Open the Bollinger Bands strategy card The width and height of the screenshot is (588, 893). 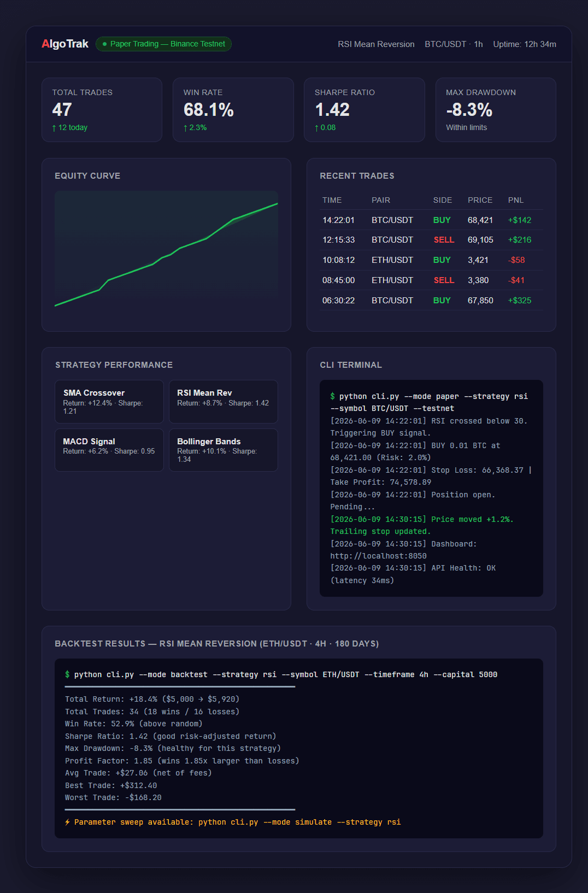pyautogui.click(x=224, y=450)
